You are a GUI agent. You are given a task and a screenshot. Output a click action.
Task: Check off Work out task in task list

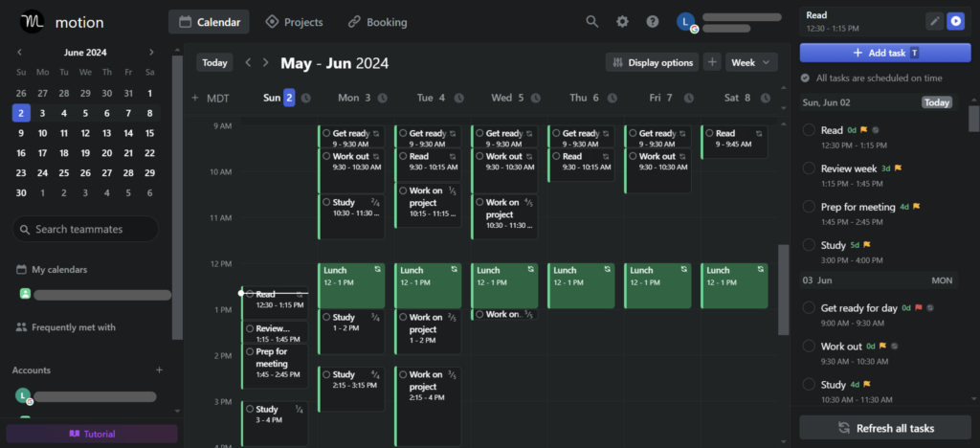point(809,347)
